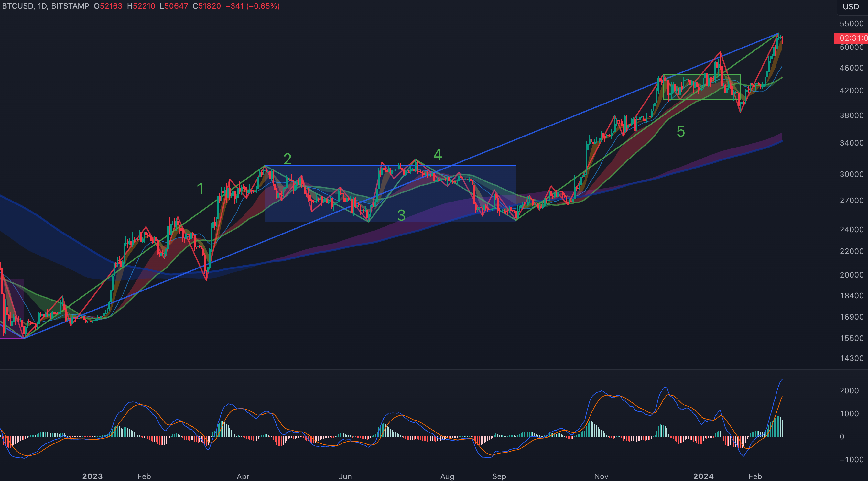This screenshot has height=481, width=868.
Task: Select the green wave label 1
Action: point(200,189)
